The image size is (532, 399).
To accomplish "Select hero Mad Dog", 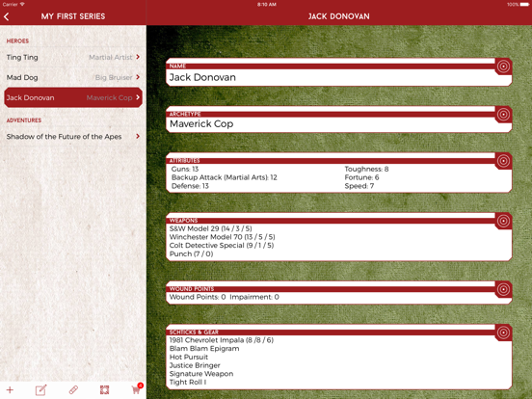I will coord(73,77).
